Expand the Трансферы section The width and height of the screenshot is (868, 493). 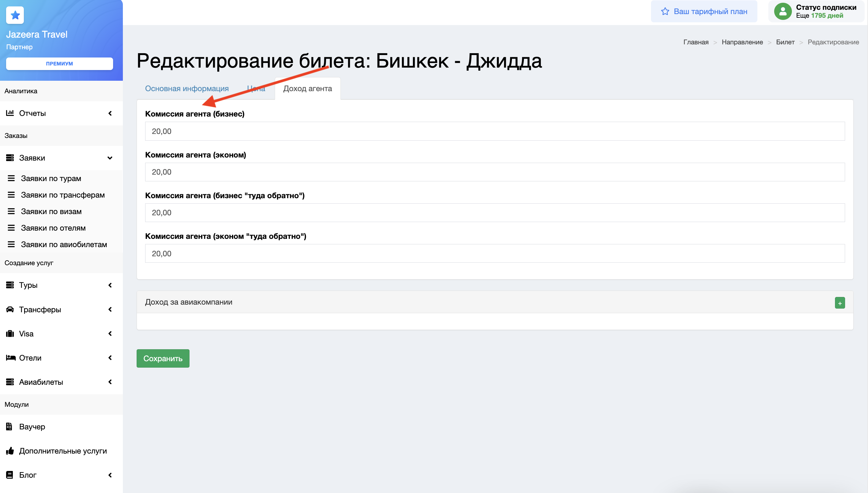pos(110,310)
